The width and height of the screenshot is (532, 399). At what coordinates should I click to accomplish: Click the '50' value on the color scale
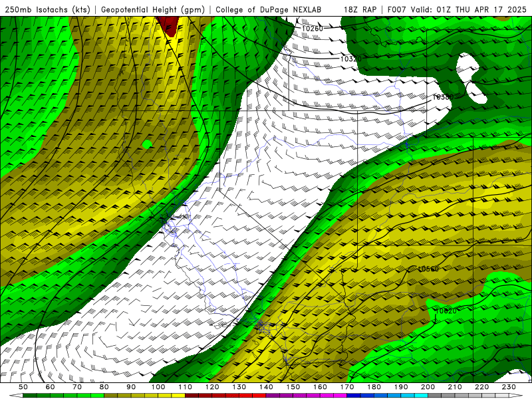(23, 387)
